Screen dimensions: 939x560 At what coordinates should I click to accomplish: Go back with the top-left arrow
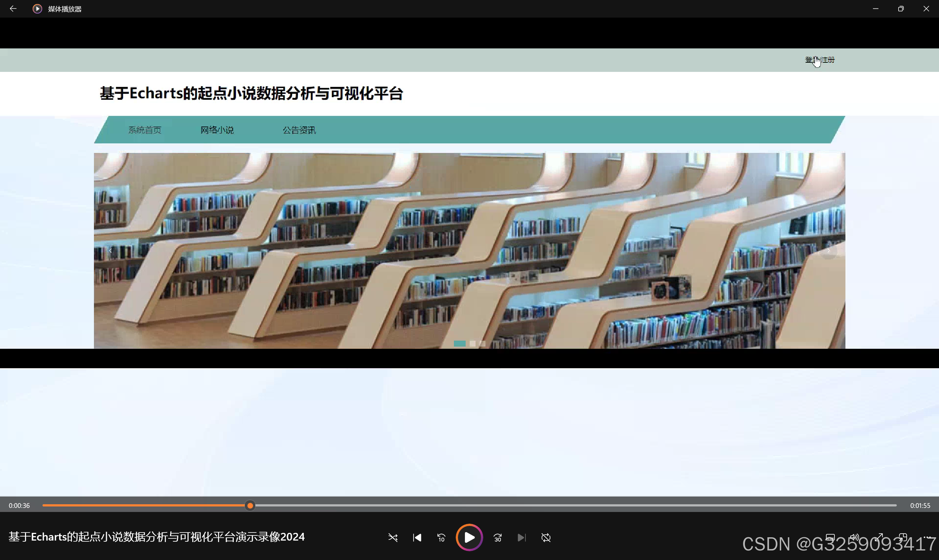coord(13,9)
